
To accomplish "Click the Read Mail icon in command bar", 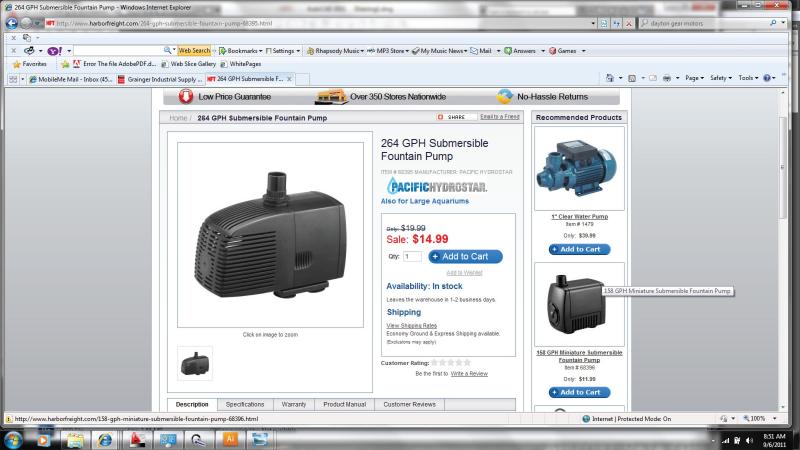I will click(x=653, y=78).
